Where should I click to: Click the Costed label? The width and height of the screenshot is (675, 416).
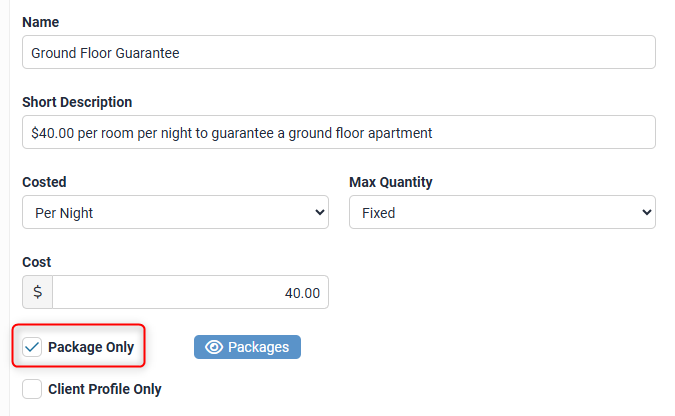(44, 182)
